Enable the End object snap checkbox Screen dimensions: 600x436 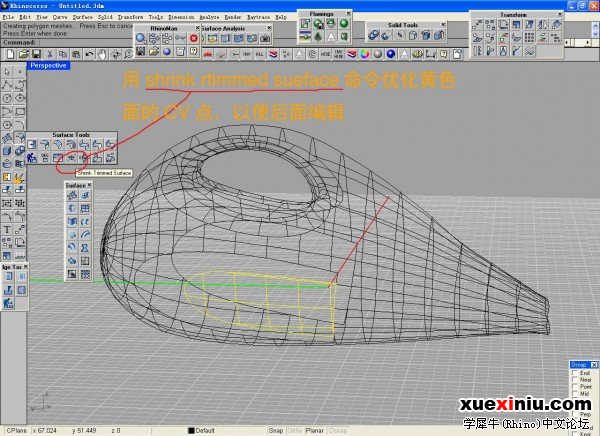574,373
